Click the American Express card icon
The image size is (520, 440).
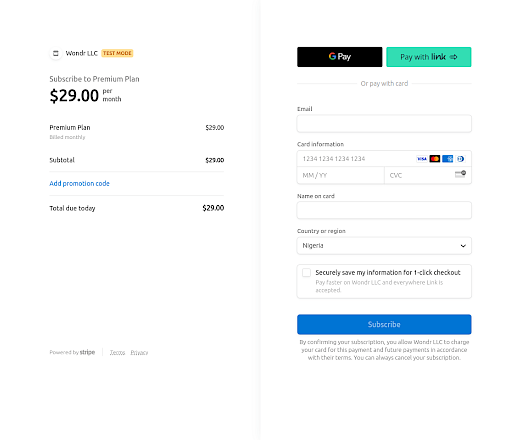pos(448,159)
